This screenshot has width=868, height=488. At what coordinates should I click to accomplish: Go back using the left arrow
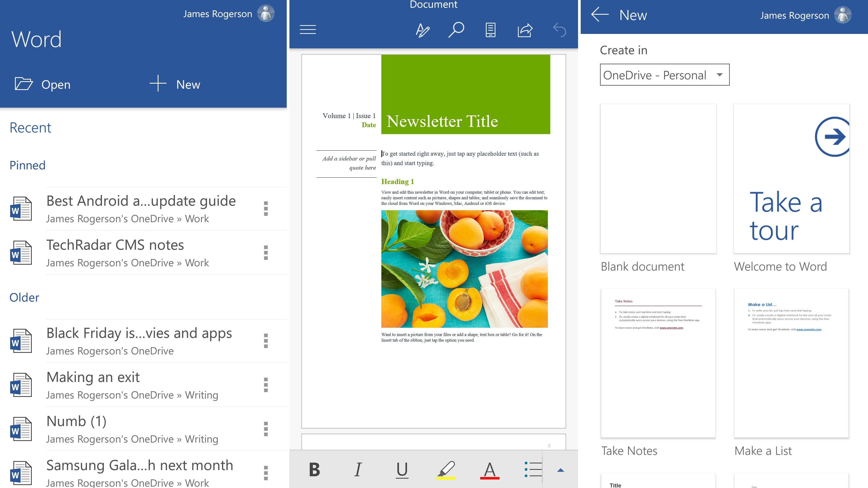[x=600, y=15]
